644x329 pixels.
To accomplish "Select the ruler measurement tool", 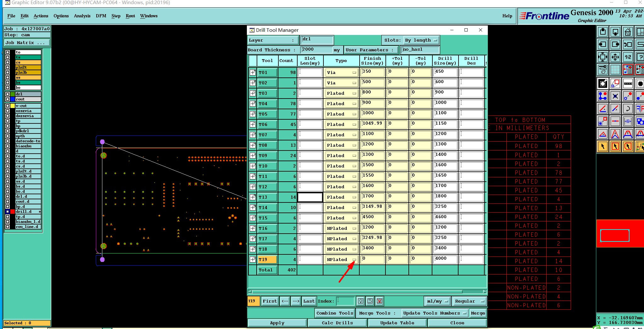I will (x=628, y=83).
